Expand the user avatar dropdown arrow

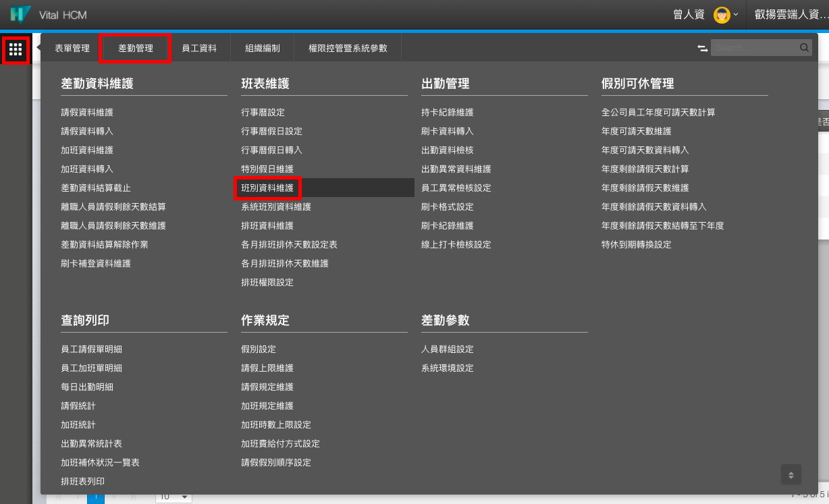pos(736,15)
